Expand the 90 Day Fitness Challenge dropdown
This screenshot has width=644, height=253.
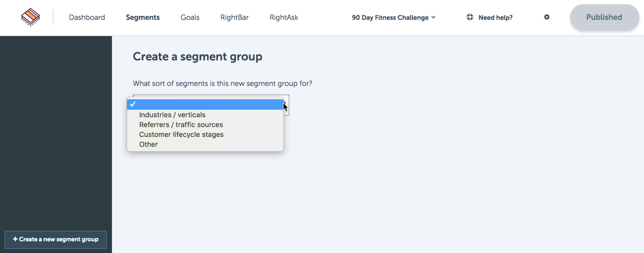(394, 17)
